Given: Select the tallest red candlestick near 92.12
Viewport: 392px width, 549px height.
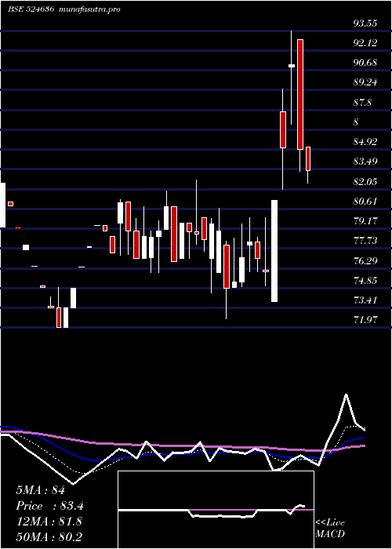Looking at the screenshot, I should click(300, 95).
